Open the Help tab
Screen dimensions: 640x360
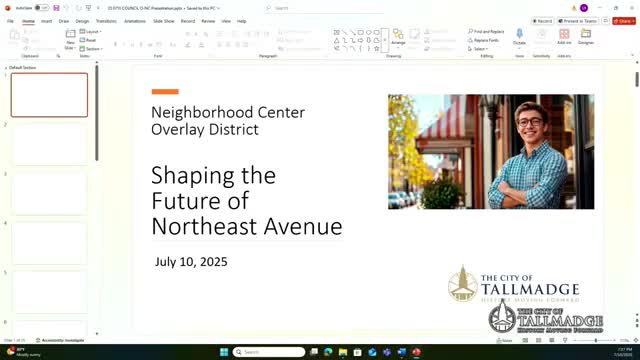tap(242, 21)
